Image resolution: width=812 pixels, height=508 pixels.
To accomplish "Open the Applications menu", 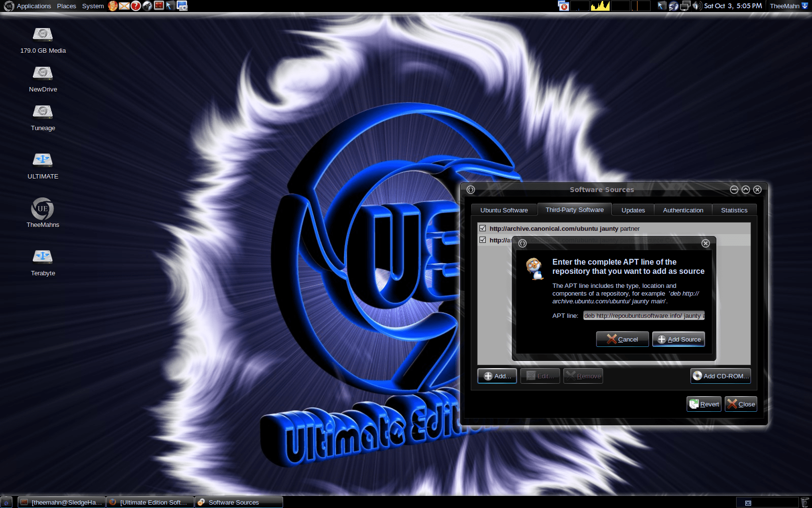I will click(34, 6).
